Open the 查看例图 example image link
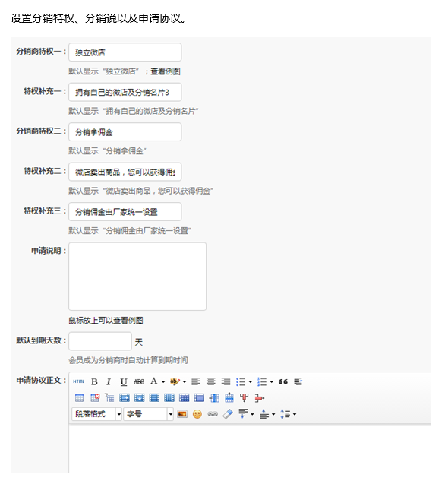This screenshot has width=448, height=481. pyautogui.click(x=165, y=71)
